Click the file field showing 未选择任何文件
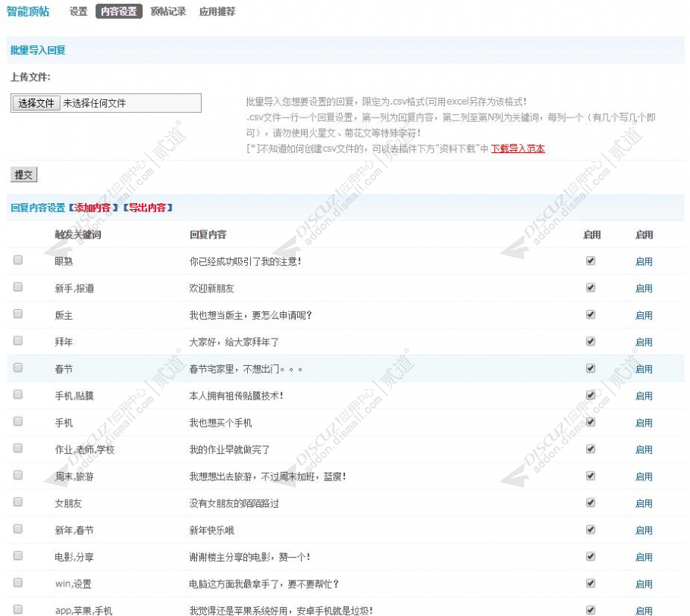690x616 pixels. coord(105,103)
